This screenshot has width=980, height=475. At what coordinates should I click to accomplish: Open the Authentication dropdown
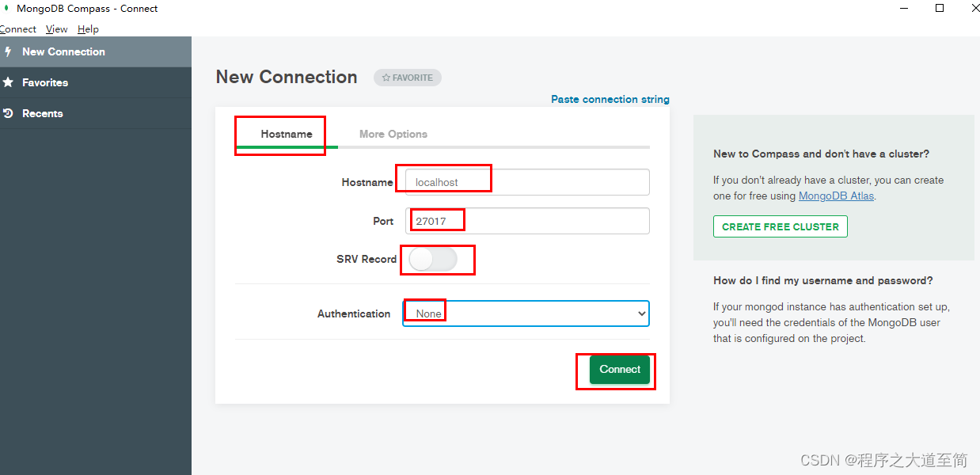click(526, 313)
